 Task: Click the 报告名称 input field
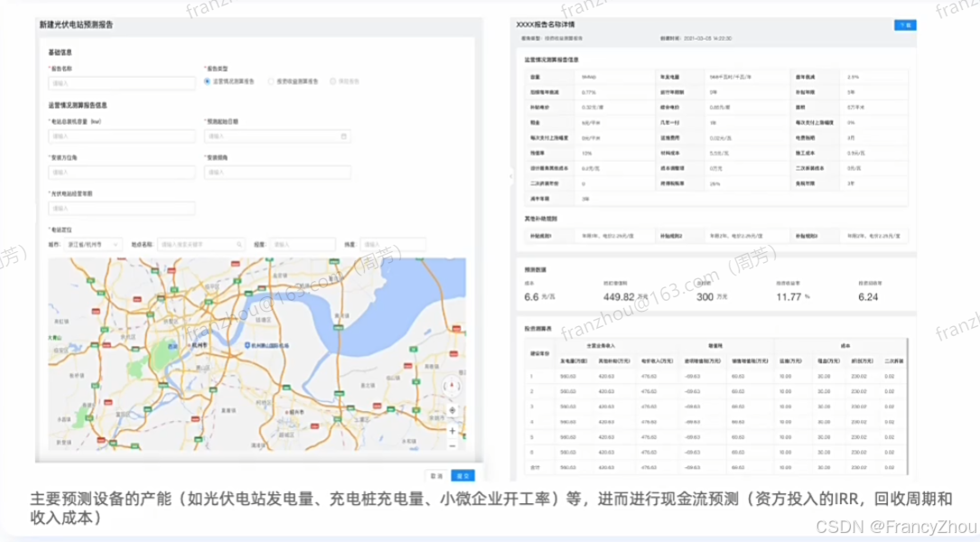click(x=122, y=83)
